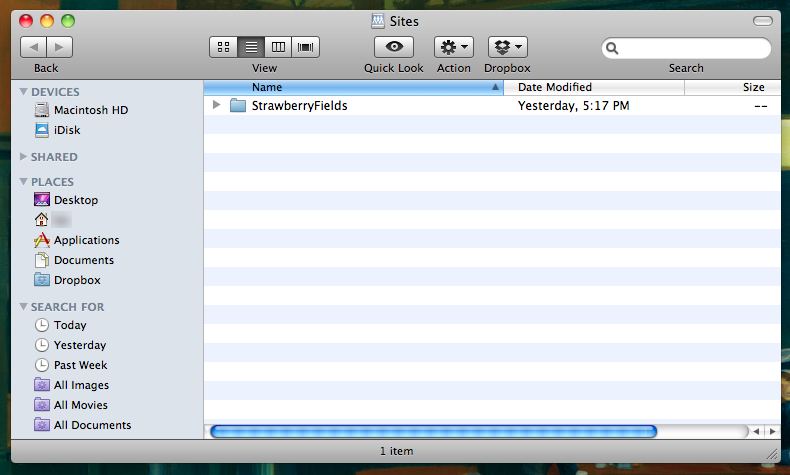Switch to Cover Flow view
This screenshot has width=790, height=475.
click(x=305, y=47)
